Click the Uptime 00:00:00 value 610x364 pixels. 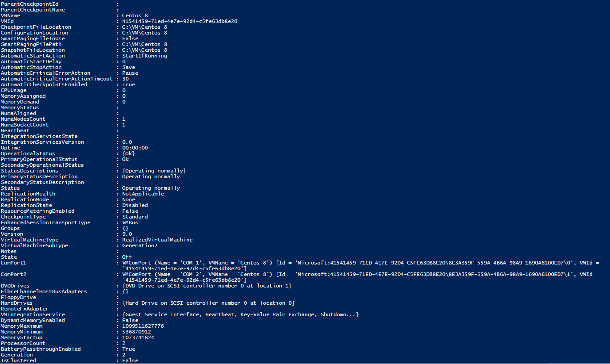tap(135, 148)
